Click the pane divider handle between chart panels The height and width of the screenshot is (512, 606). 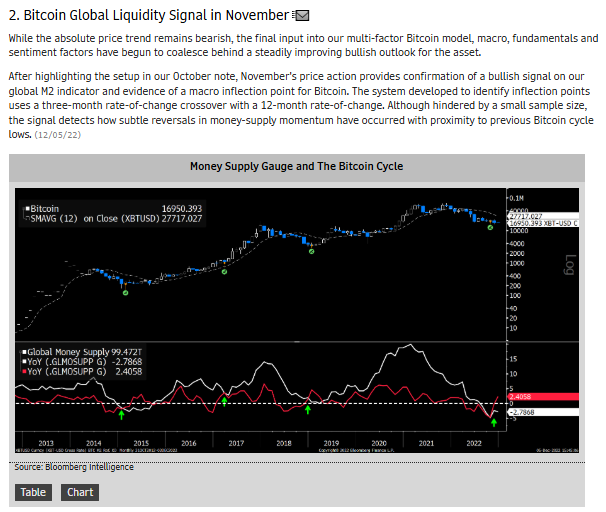pos(297,342)
